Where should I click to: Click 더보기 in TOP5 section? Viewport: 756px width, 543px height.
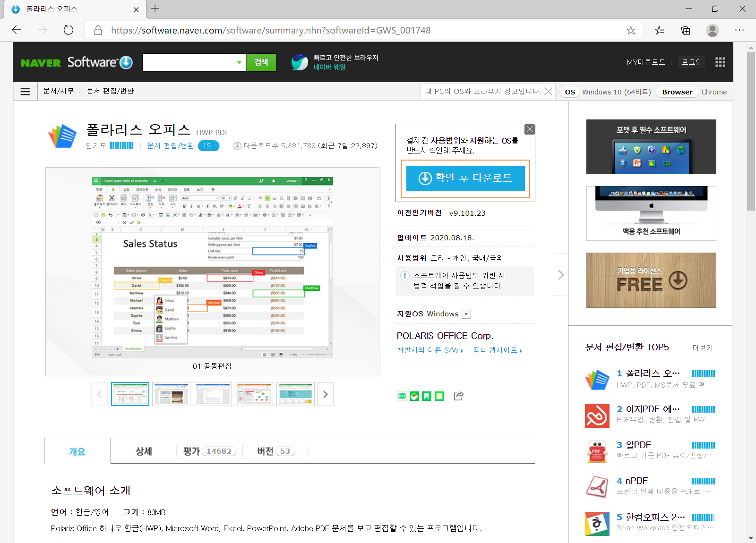click(703, 348)
